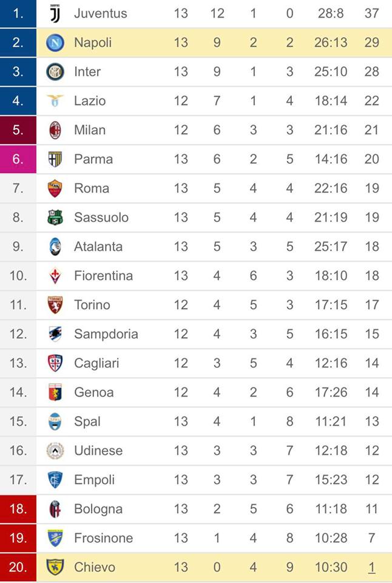Open the Lazio team name link
392x583 pixels.
tap(90, 101)
